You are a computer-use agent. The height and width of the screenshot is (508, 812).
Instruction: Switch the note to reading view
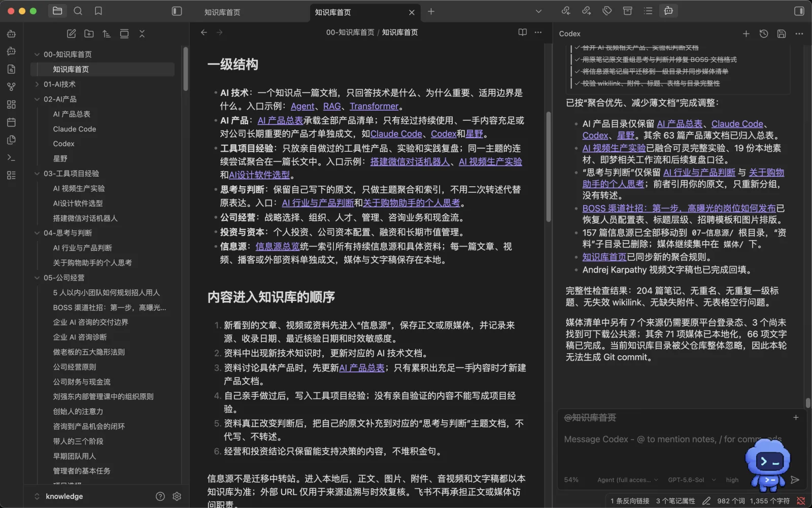[x=523, y=32]
